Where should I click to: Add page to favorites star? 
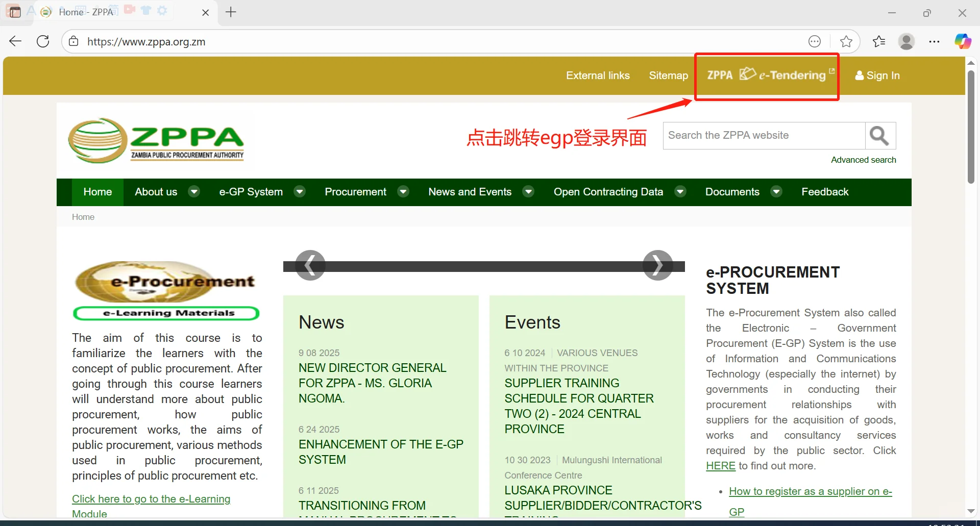[x=846, y=41]
